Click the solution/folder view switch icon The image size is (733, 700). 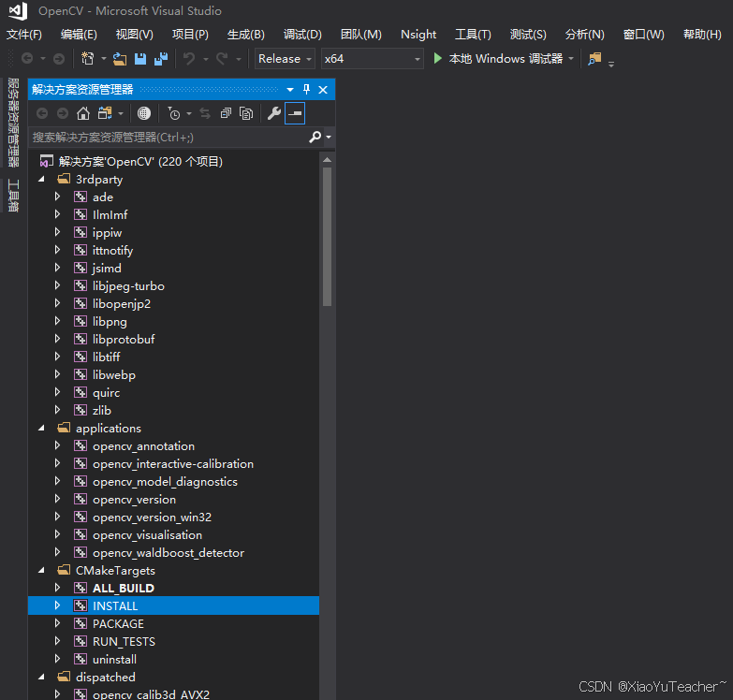click(x=105, y=113)
